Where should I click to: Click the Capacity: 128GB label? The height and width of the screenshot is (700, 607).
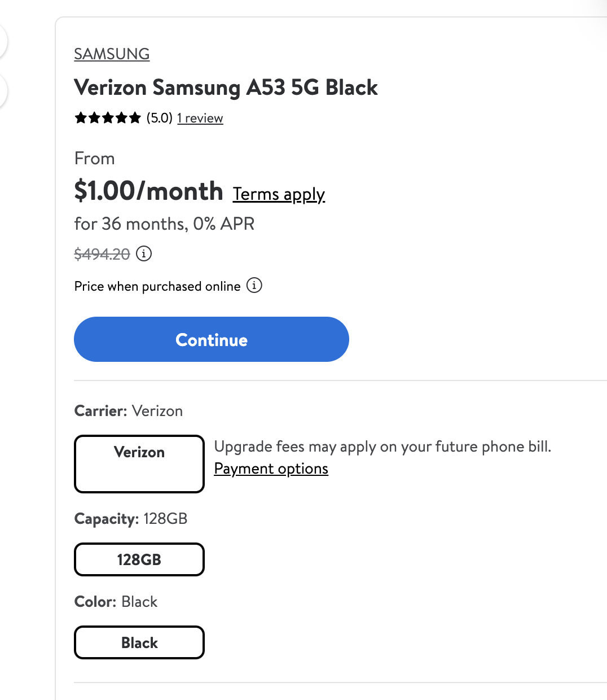(x=131, y=518)
